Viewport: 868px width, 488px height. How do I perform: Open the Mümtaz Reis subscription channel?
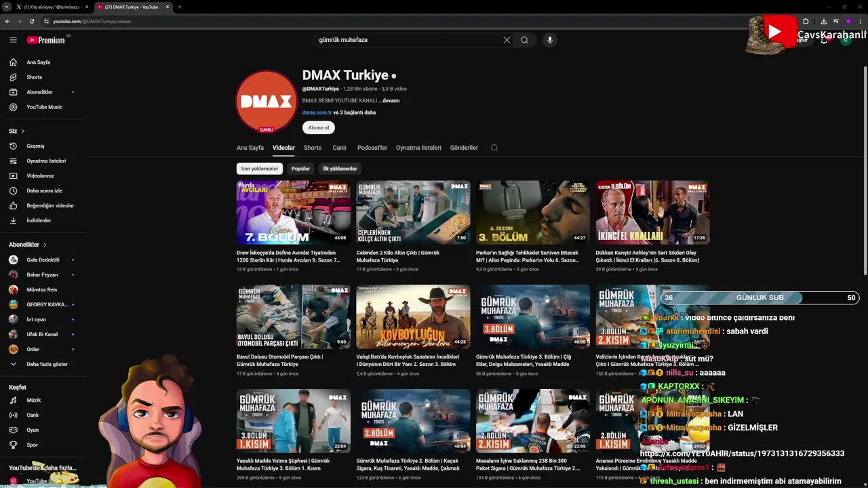click(43, 289)
